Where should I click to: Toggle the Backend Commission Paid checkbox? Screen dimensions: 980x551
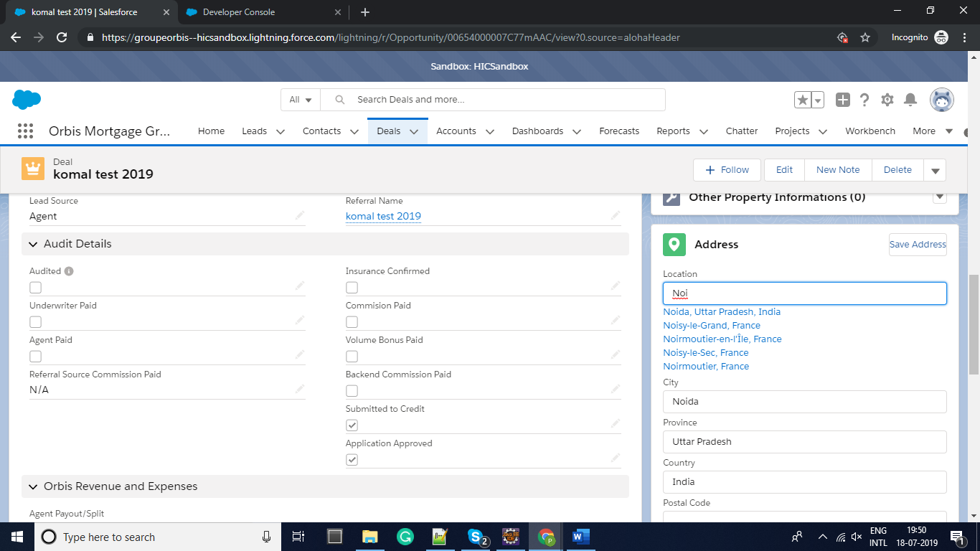pos(352,391)
